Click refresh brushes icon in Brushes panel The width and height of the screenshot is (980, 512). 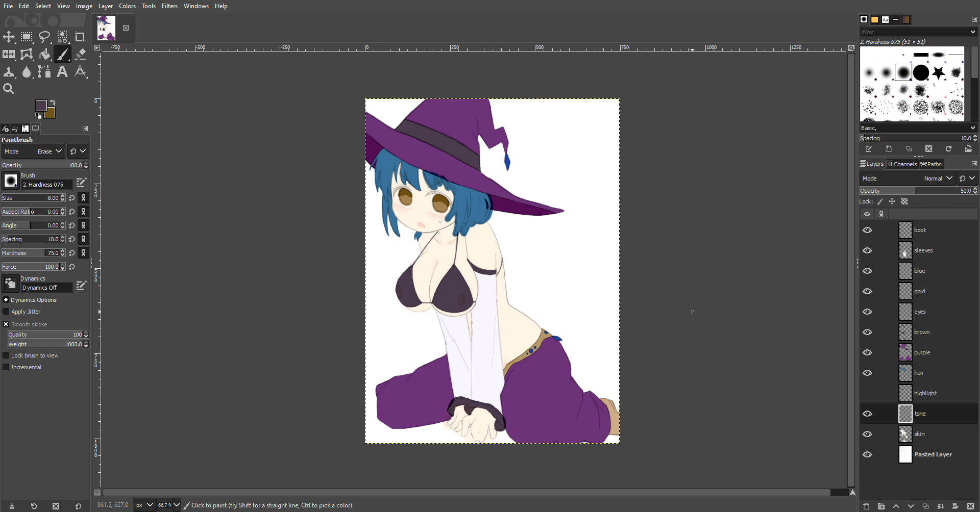tap(948, 149)
